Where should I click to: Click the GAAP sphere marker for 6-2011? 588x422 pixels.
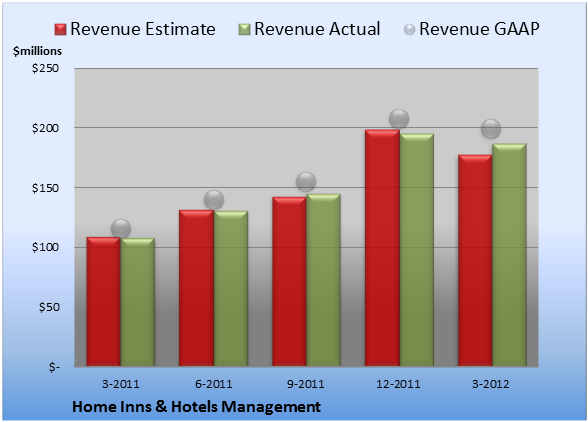coord(214,200)
